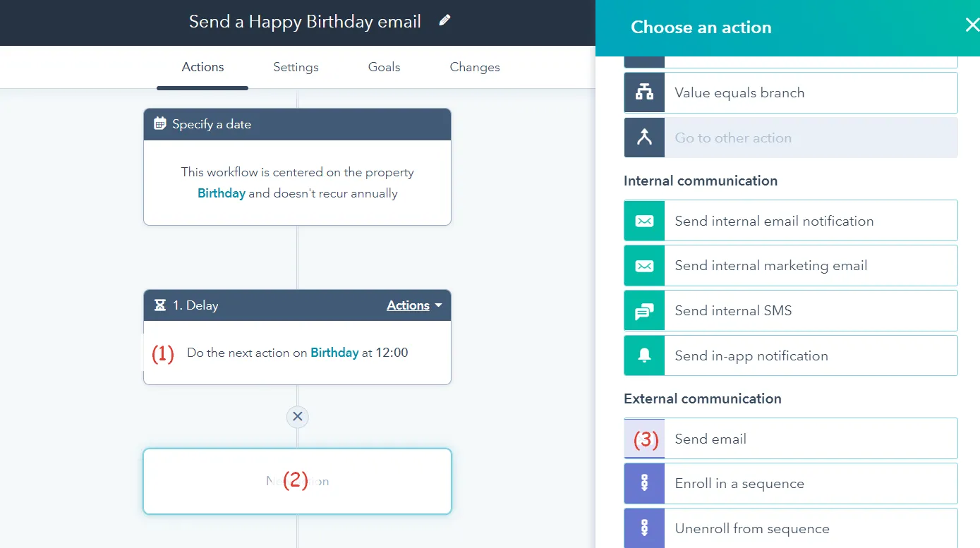Click the chat bubble Send internal SMS icon
This screenshot has width=980, height=548.
(x=644, y=311)
